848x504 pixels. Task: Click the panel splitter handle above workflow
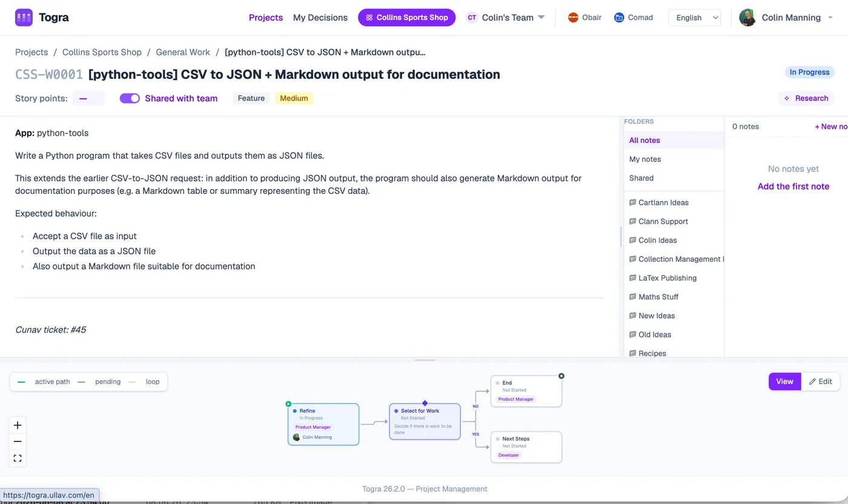pos(425,360)
